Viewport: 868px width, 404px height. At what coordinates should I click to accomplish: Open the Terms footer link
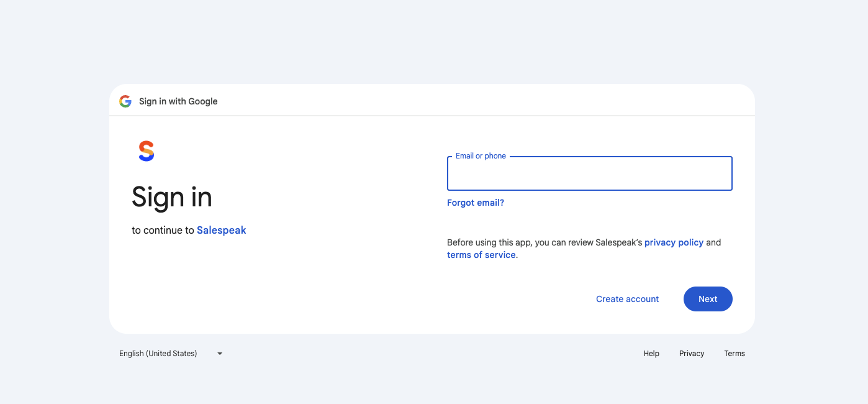click(x=735, y=354)
